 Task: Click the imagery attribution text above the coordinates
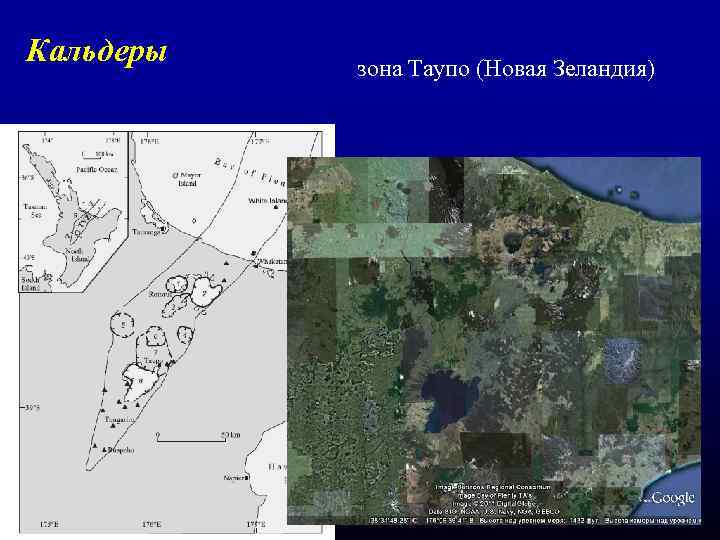[494, 499]
